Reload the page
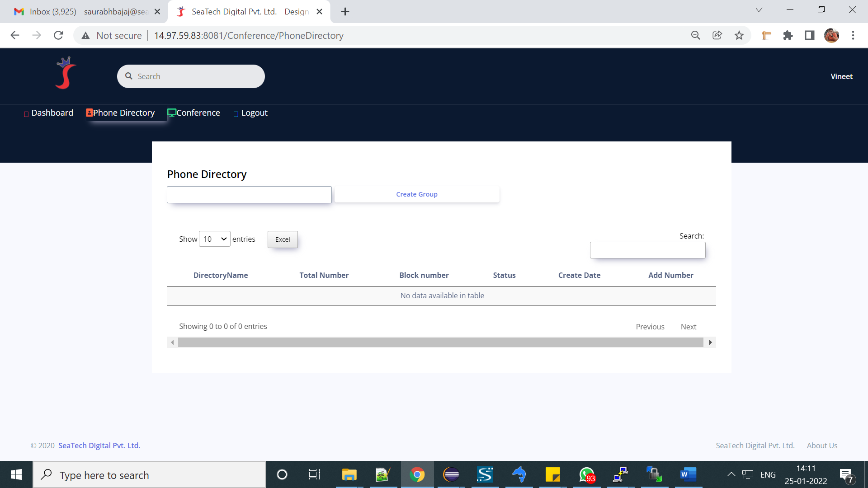The height and width of the screenshot is (488, 868). tap(58, 35)
